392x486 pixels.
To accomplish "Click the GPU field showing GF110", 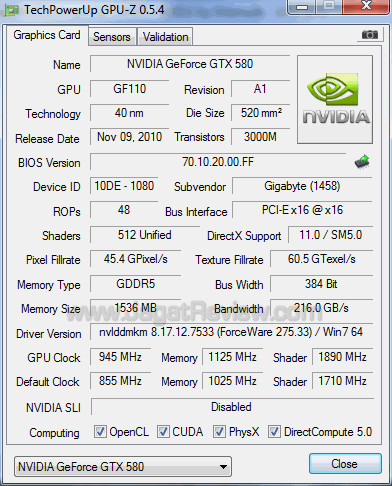I will pyautogui.click(x=129, y=89).
